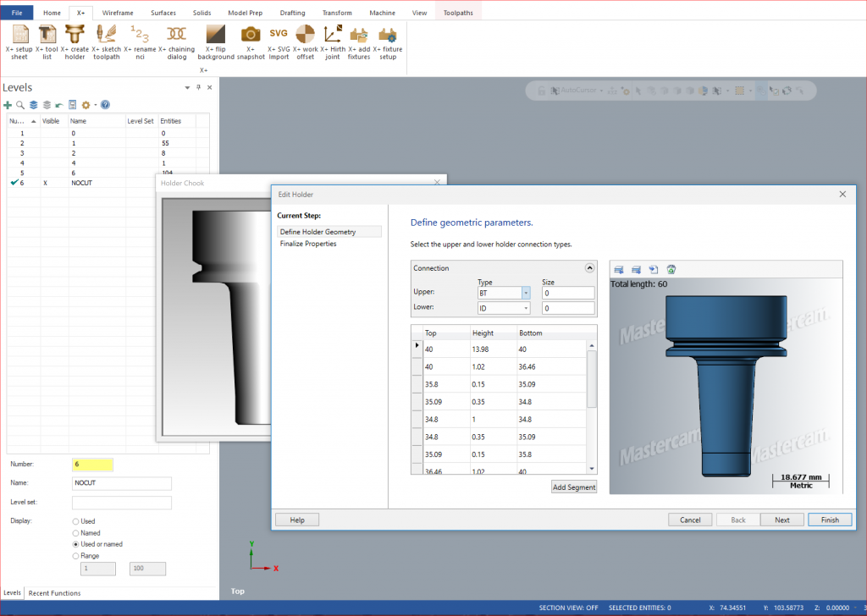Click the Finish button
This screenshot has height=616, width=867.
(x=829, y=520)
